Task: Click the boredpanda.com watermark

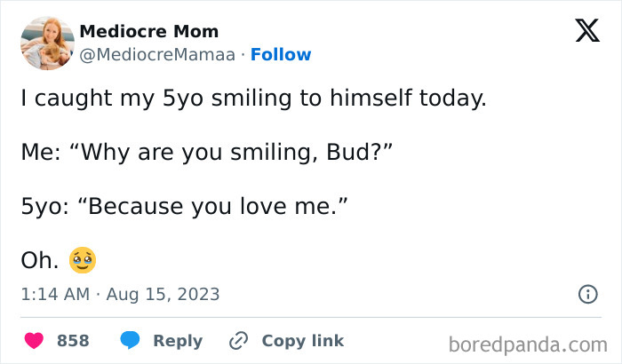Action: click(x=528, y=342)
